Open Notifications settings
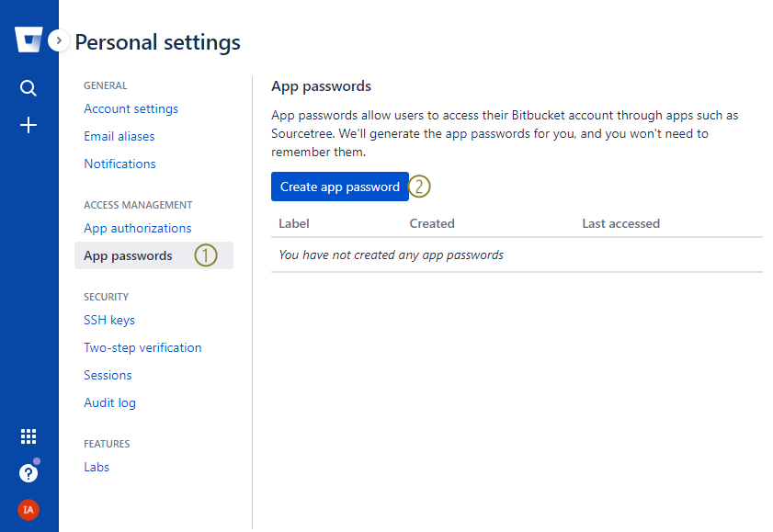Screen dimensions: 773x532 point(119,164)
